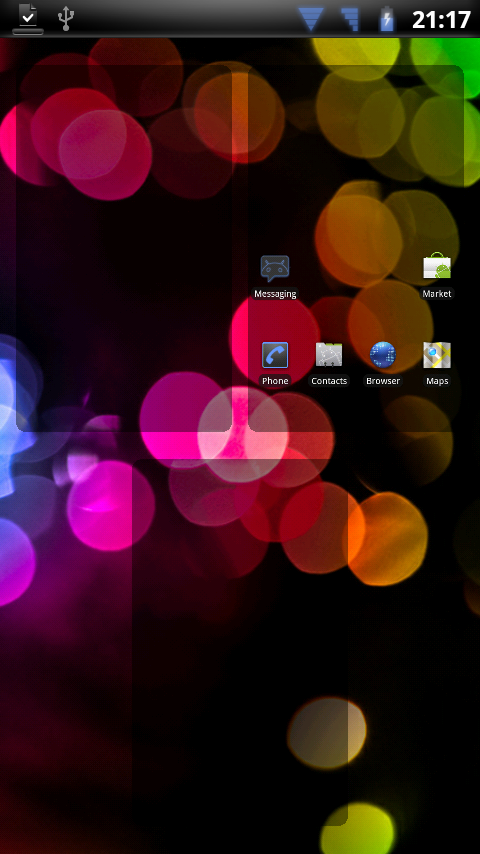Tap the USB connection status icon
The height and width of the screenshot is (854, 480).
[66, 19]
